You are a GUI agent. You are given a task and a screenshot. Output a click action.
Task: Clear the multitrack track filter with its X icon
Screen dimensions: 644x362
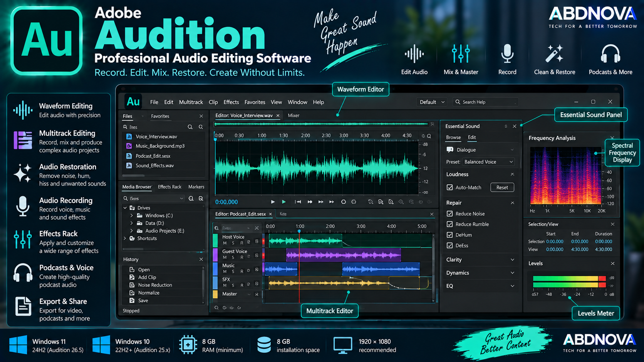pos(257,228)
